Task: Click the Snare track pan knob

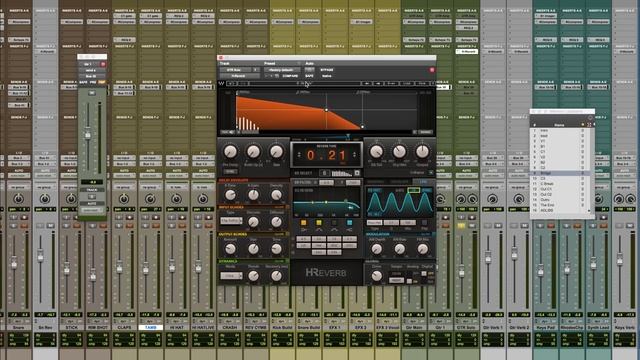Action: click(x=18, y=199)
